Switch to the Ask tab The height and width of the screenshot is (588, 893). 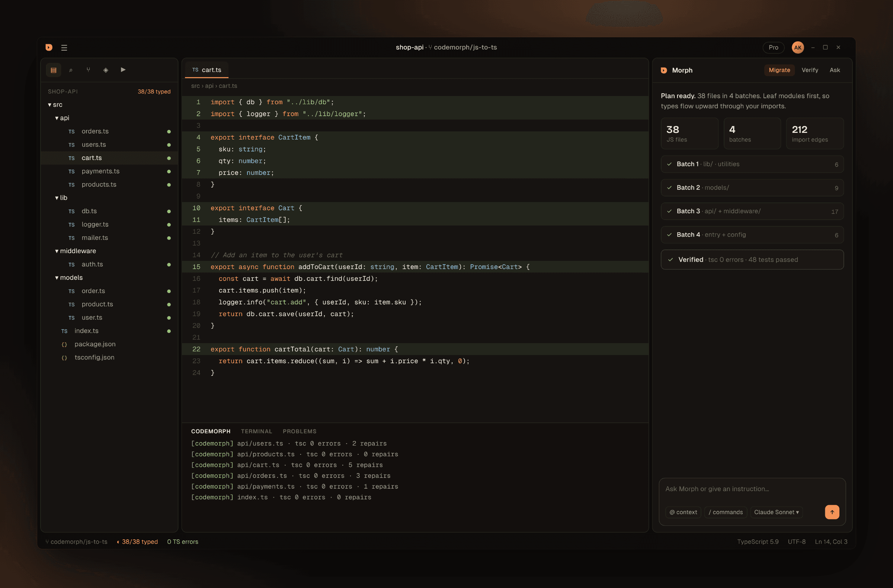pos(835,70)
